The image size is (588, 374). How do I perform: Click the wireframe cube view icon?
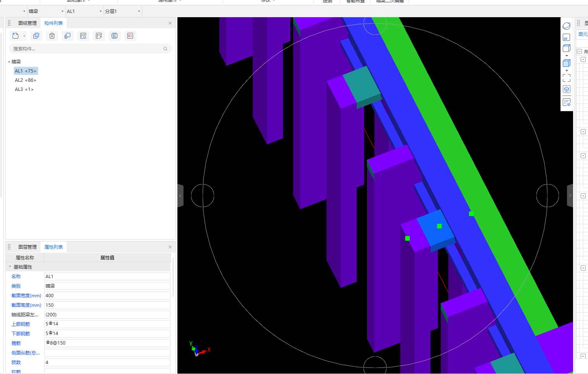(567, 48)
